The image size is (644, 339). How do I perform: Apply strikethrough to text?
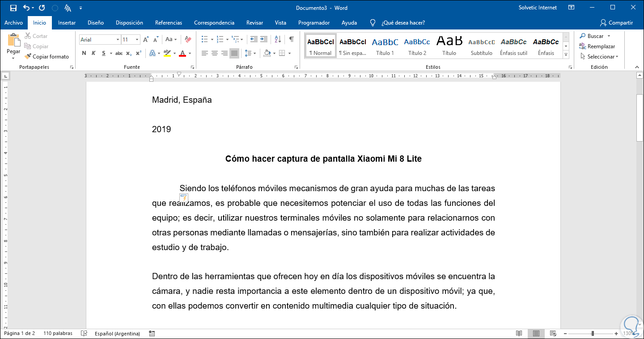pos(119,54)
